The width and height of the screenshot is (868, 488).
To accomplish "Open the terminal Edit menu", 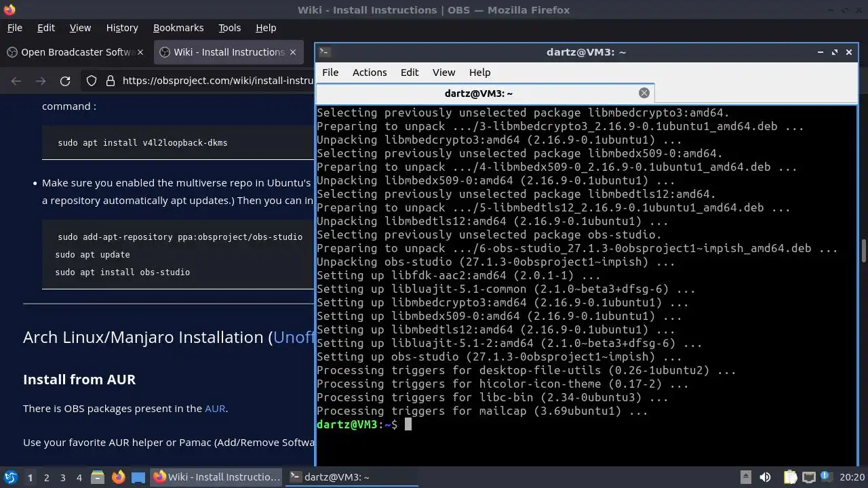I will (410, 73).
